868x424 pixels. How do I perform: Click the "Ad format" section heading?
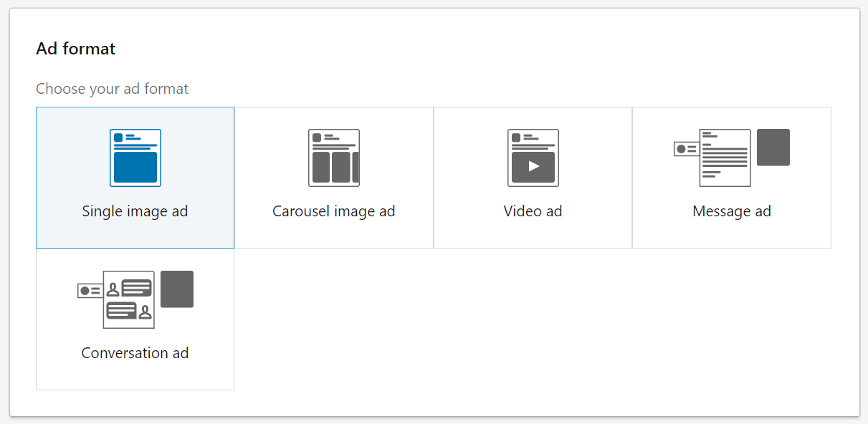pyautogui.click(x=75, y=49)
